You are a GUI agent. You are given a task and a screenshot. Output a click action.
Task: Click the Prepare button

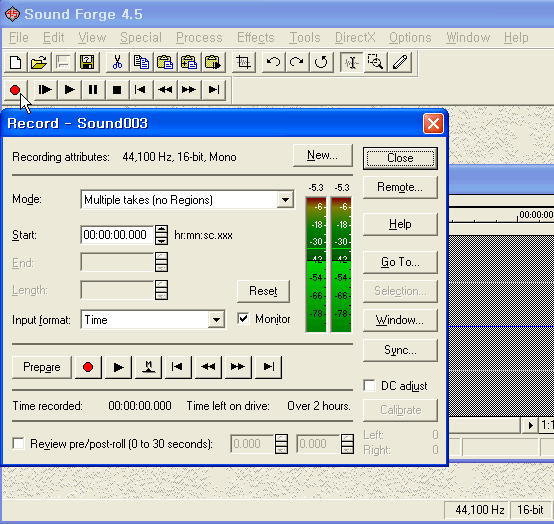click(42, 367)
